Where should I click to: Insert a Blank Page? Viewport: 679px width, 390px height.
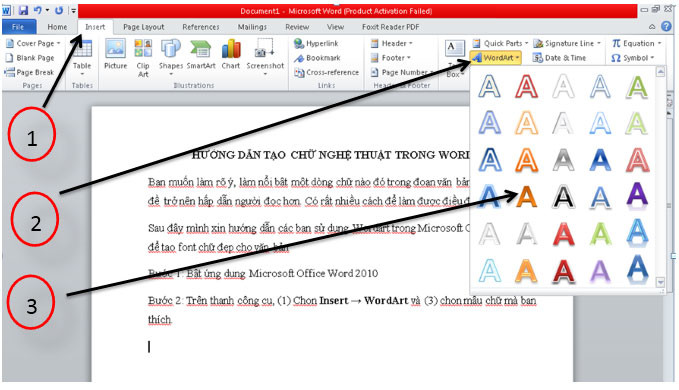point(29,58)
